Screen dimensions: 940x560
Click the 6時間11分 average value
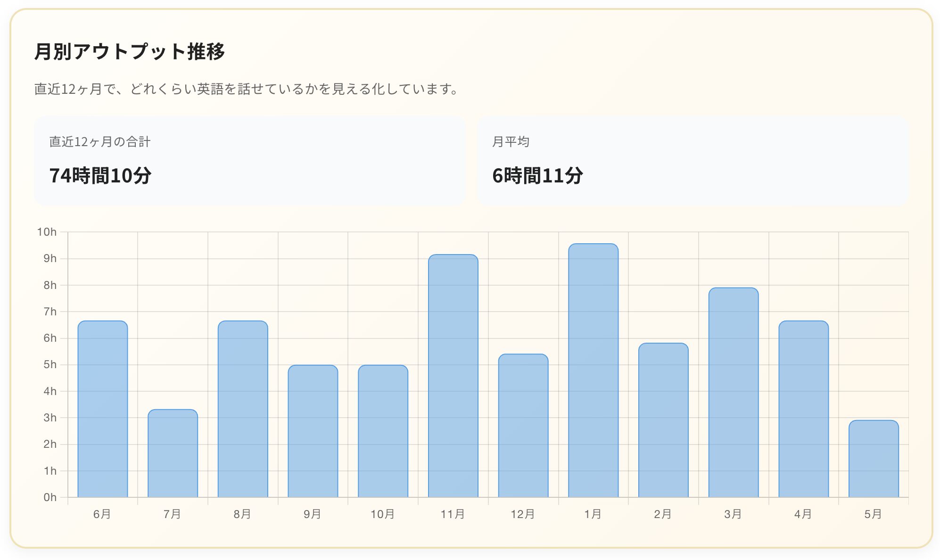tap(538, 175)
